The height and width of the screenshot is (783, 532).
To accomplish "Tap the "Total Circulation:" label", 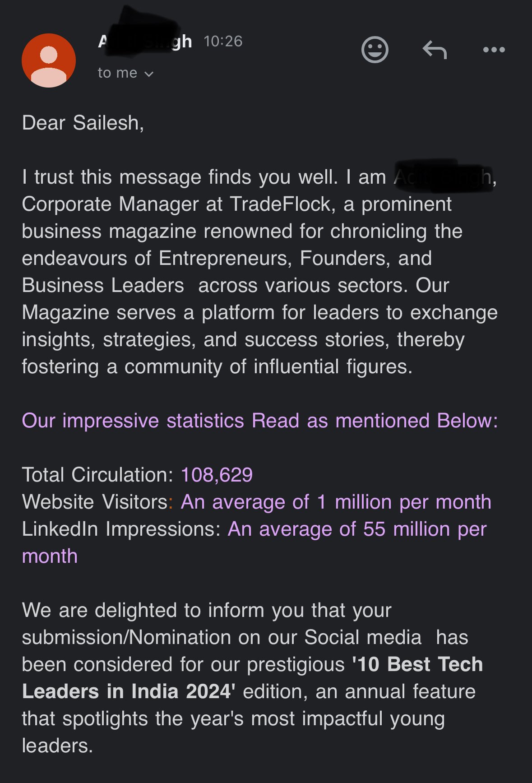I will pyautogui.click(x=97, y=475).
